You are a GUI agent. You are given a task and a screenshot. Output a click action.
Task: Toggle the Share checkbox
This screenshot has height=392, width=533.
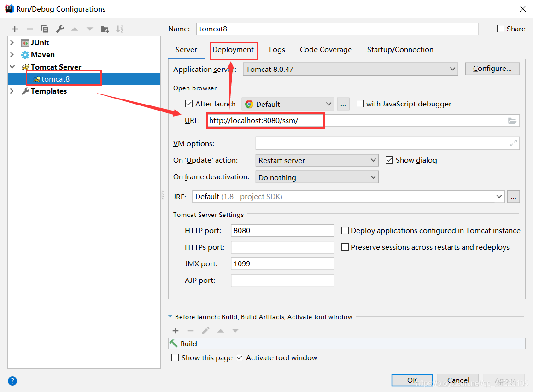(501, 29)
